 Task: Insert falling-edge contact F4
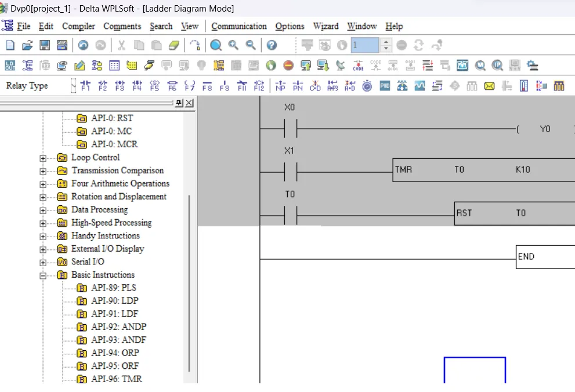(137, 86)
